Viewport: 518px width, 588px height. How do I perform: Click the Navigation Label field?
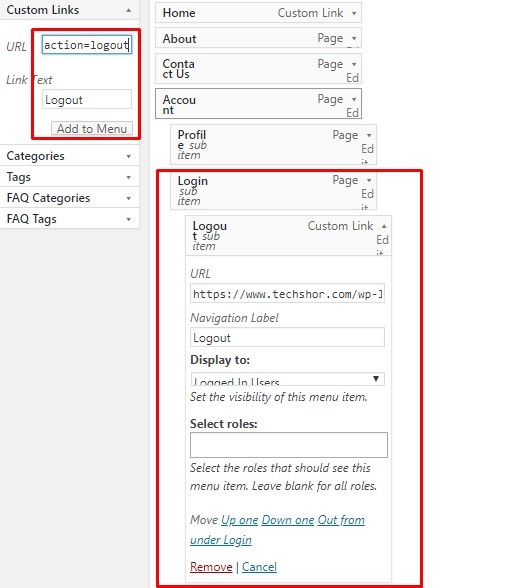pyautogui.click(x=287, y=337)
